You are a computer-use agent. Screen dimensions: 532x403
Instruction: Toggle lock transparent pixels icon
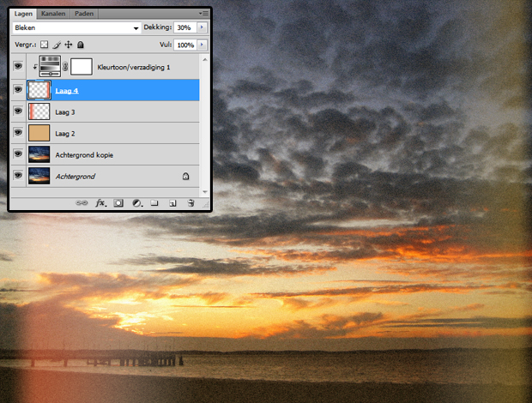(44, 45)
